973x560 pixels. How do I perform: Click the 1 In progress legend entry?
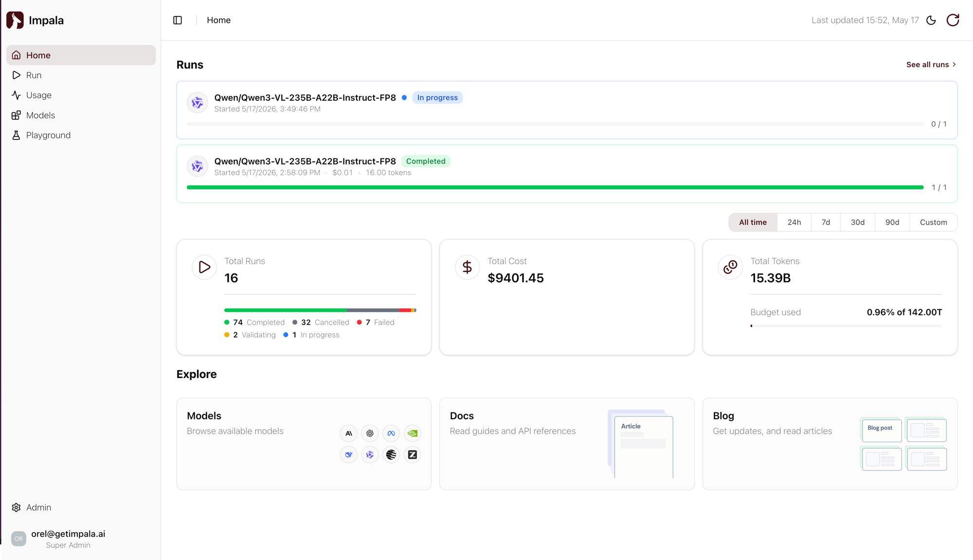(311, 335)
